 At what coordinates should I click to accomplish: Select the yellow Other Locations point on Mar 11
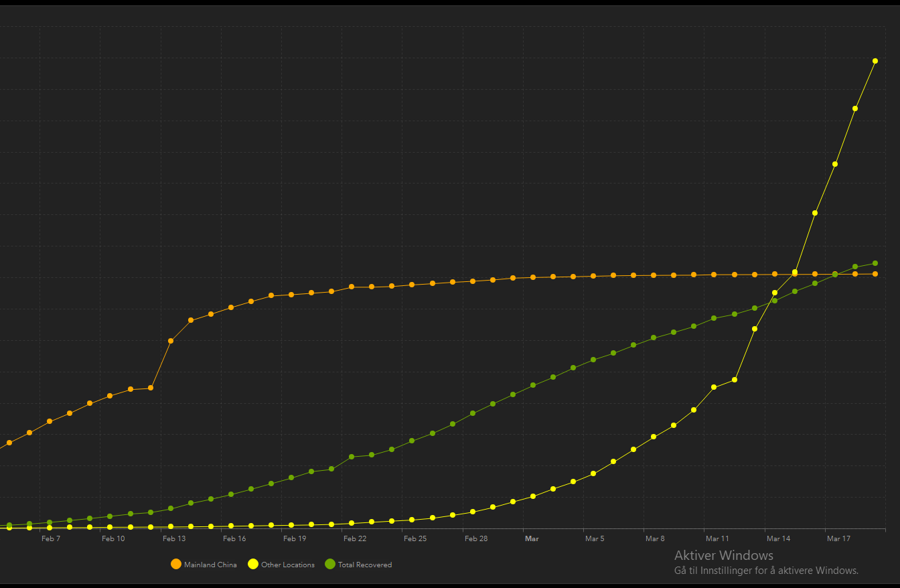click(714, 387)
